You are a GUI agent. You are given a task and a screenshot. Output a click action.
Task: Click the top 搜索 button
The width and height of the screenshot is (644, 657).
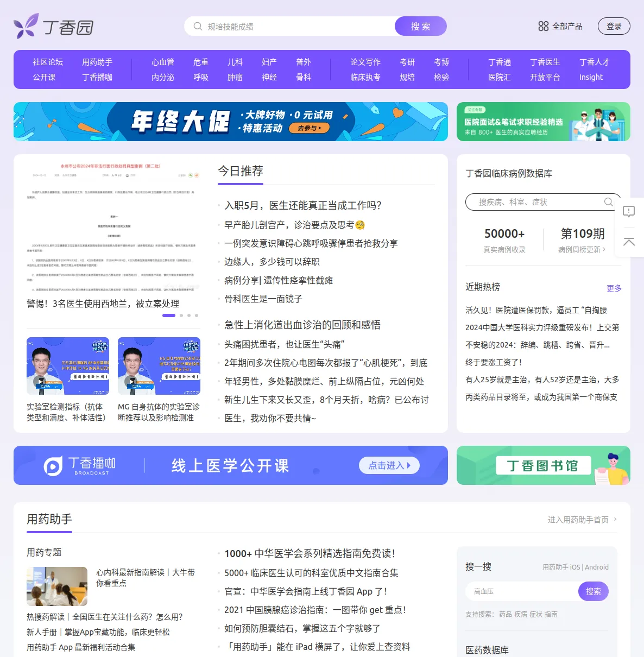click(421, 26)
